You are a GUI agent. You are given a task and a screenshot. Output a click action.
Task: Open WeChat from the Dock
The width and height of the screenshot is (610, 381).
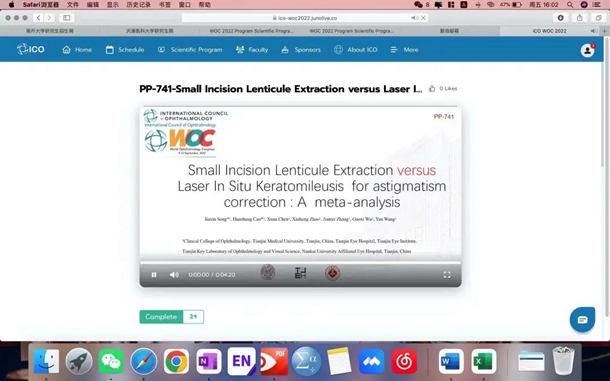tap(111, 362)
